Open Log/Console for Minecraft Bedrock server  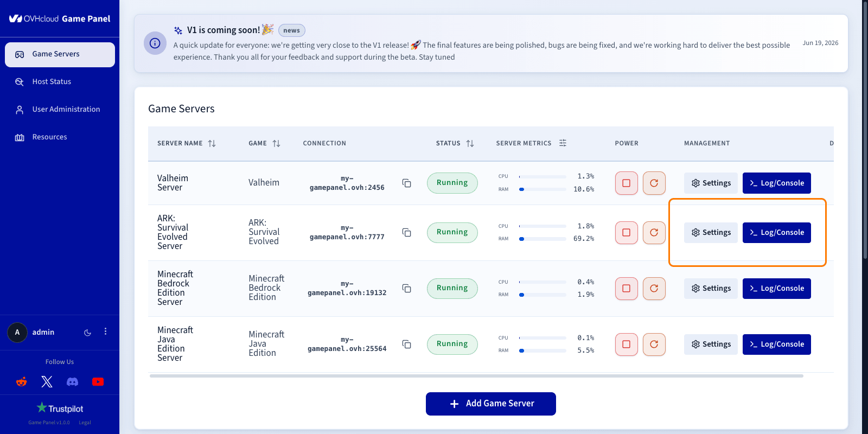tap(777, 289)
